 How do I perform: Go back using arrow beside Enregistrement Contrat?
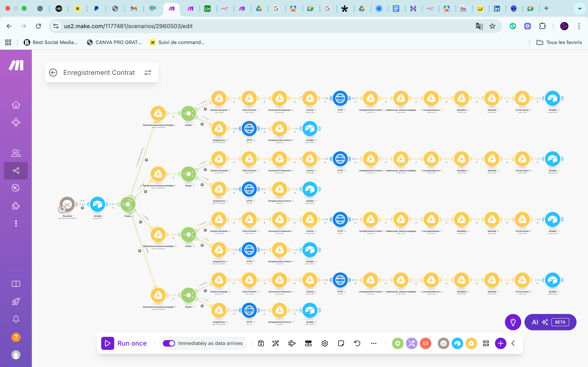pyautogui.click(x=53, y=73)
